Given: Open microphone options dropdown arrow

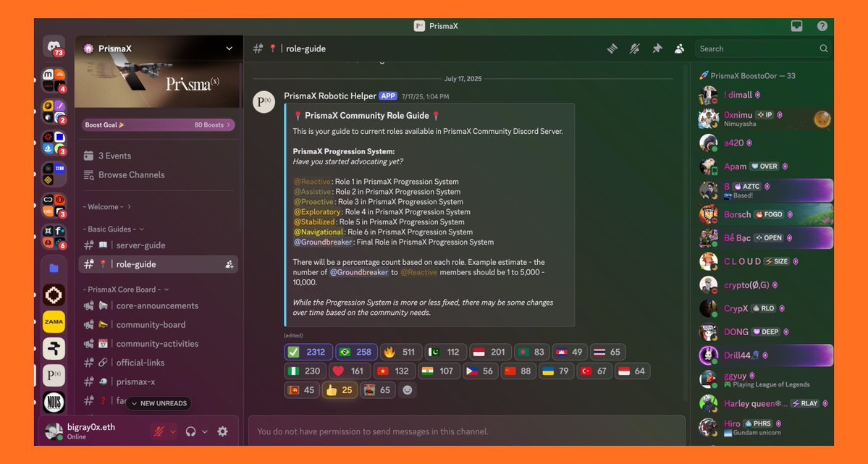Looking at the screenshot, I should coord(173,431).
